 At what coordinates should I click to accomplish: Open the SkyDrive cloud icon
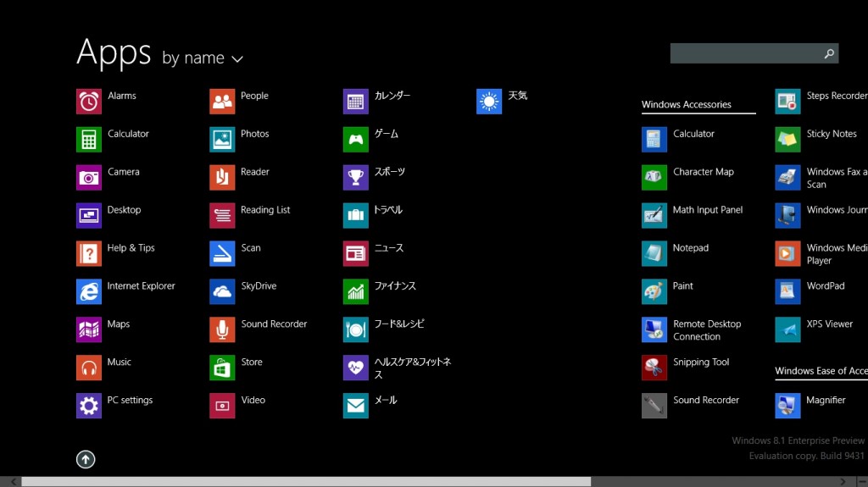(x=222, y=291)
